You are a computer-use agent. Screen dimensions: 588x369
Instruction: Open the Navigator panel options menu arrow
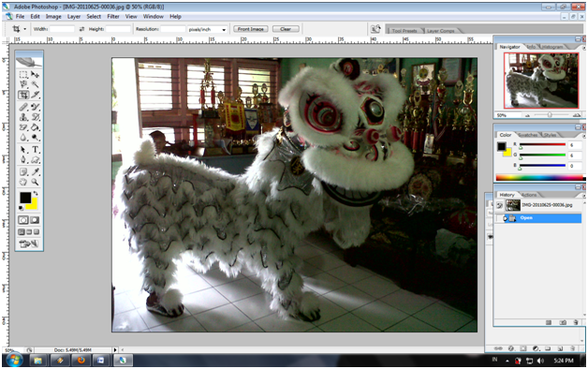(x=583, y=48)
